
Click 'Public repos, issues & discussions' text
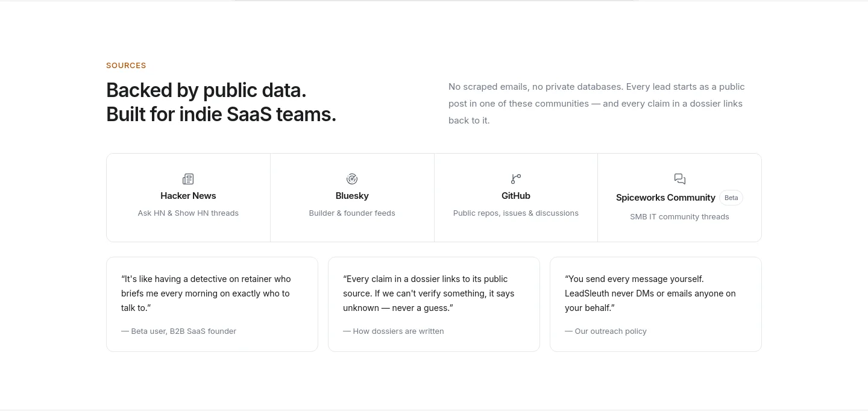(x=516, y=213)
